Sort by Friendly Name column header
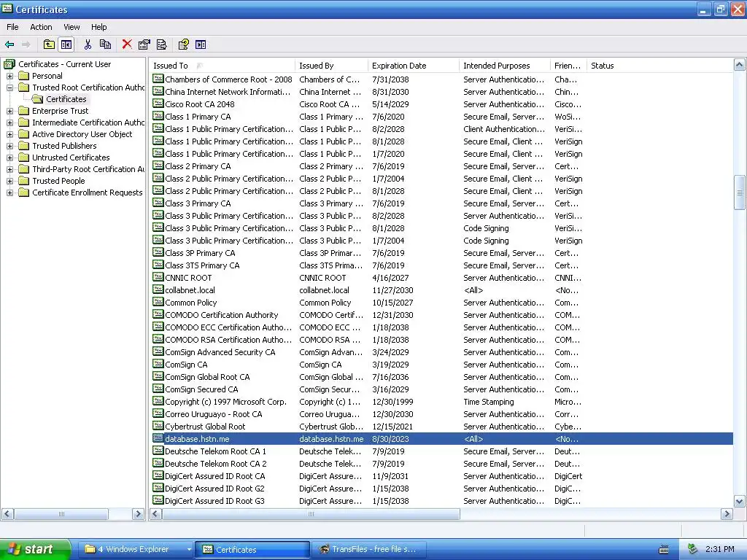 (x=569, y=66)
